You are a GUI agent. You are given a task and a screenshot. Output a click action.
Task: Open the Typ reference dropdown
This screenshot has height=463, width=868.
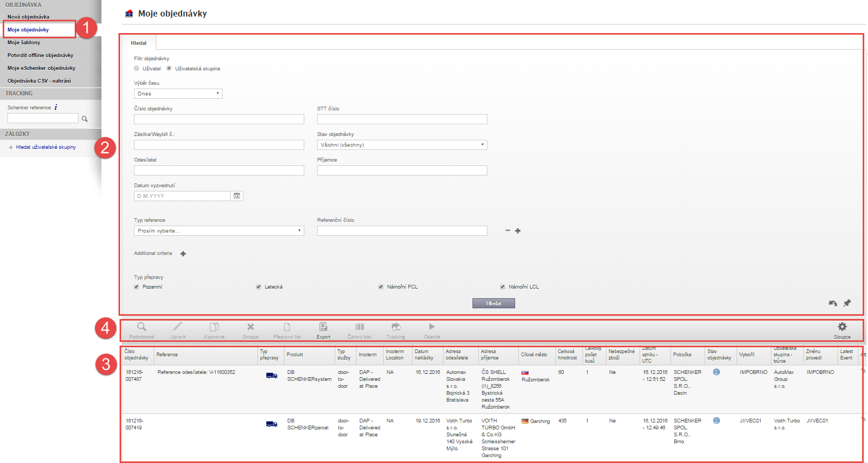(x=219, y=230)
